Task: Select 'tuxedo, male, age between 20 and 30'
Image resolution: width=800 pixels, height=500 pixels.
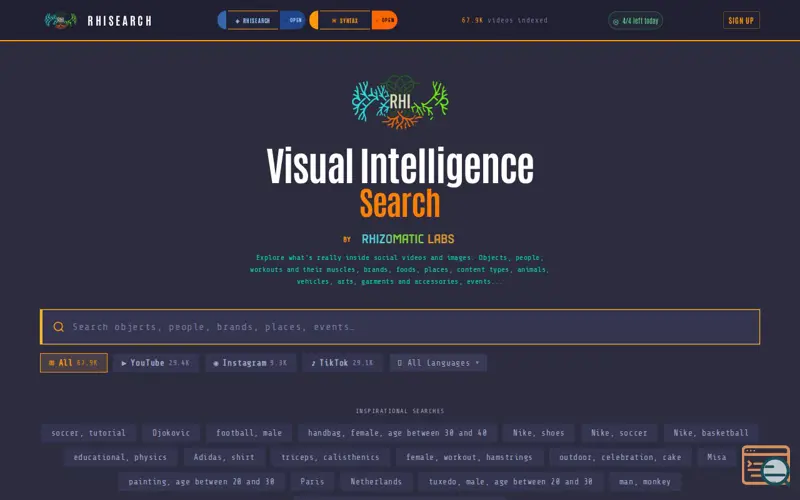Action: (510, 482)
